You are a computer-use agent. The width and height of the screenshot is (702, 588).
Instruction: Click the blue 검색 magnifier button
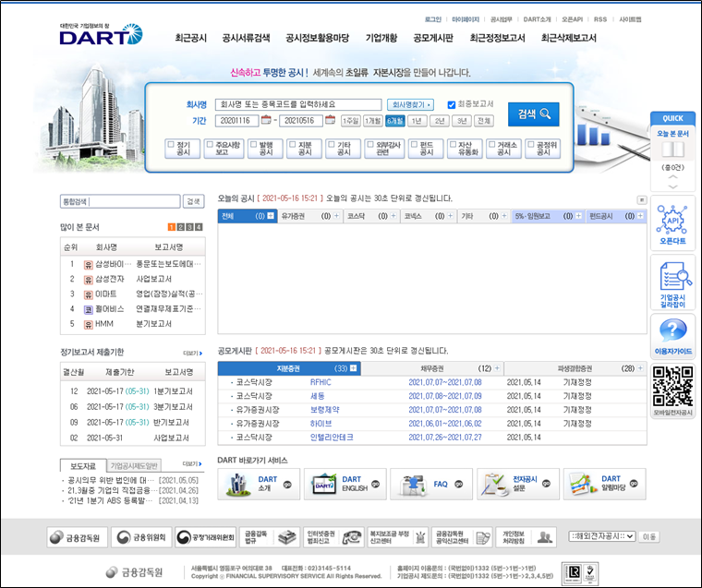click(x=533, y=114)
